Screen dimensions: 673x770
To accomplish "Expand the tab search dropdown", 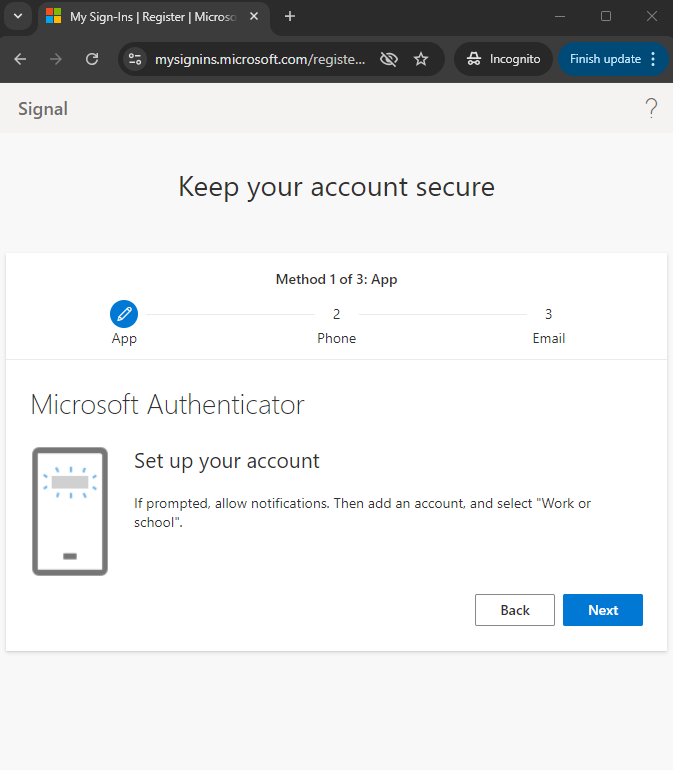I will pyautogui.click(x=18, y=16).
